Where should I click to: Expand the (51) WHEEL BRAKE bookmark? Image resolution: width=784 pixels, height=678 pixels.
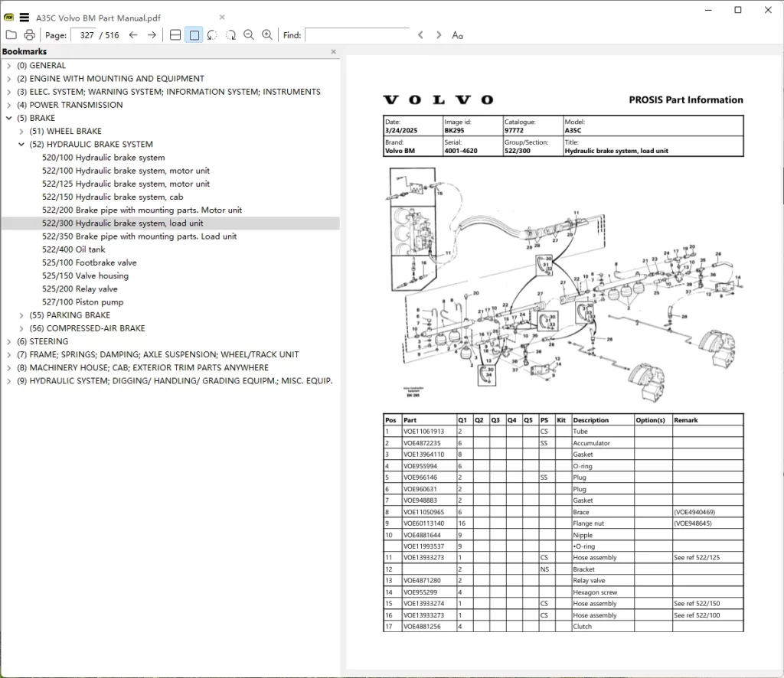tap(21, 132)
